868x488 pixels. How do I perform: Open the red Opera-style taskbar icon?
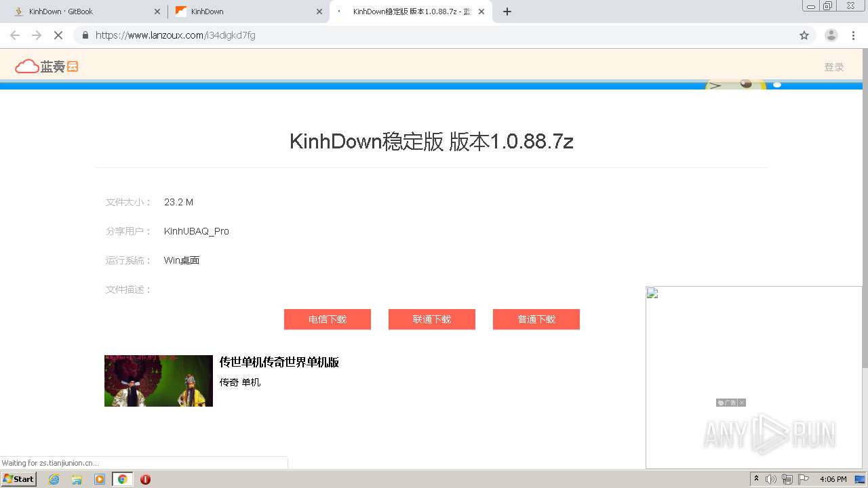(x=145, y=479)
